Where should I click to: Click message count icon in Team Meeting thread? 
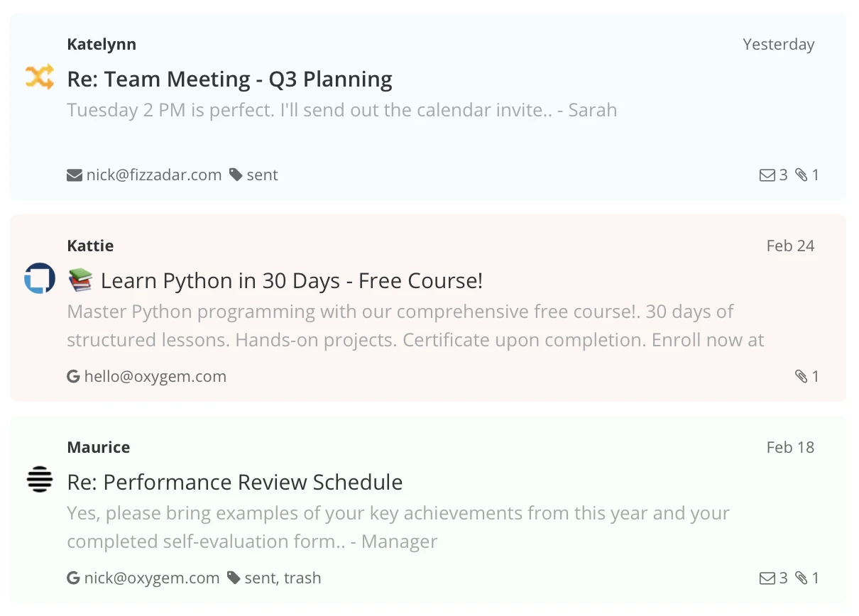tap(767, 175)
